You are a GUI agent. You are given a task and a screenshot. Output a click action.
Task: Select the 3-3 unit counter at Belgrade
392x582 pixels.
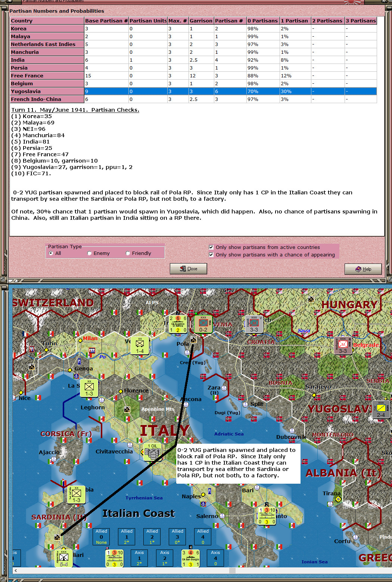pyautogui.click(x=343, y=345)
